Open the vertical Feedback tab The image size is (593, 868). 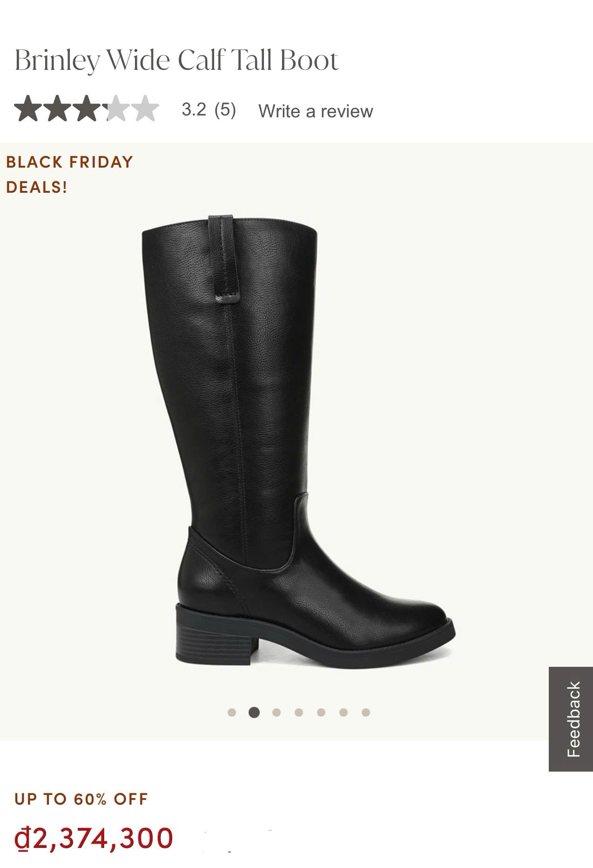[x=571, y=719]
